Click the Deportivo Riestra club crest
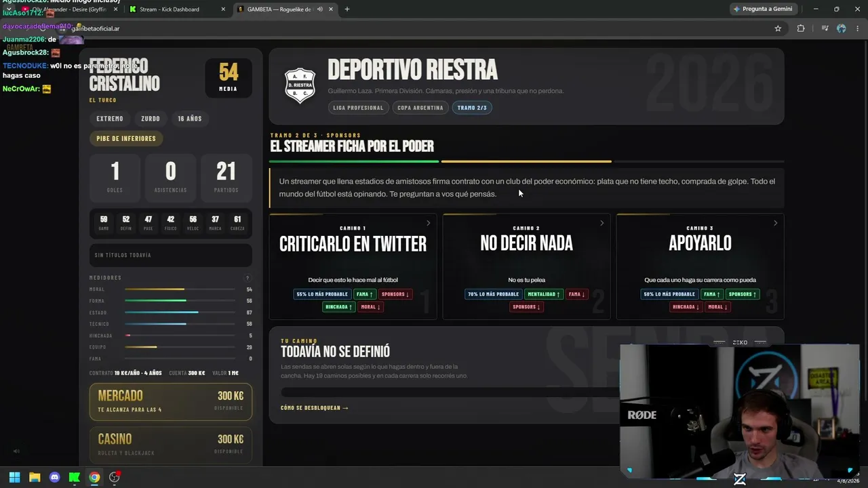 pos(300,85)
